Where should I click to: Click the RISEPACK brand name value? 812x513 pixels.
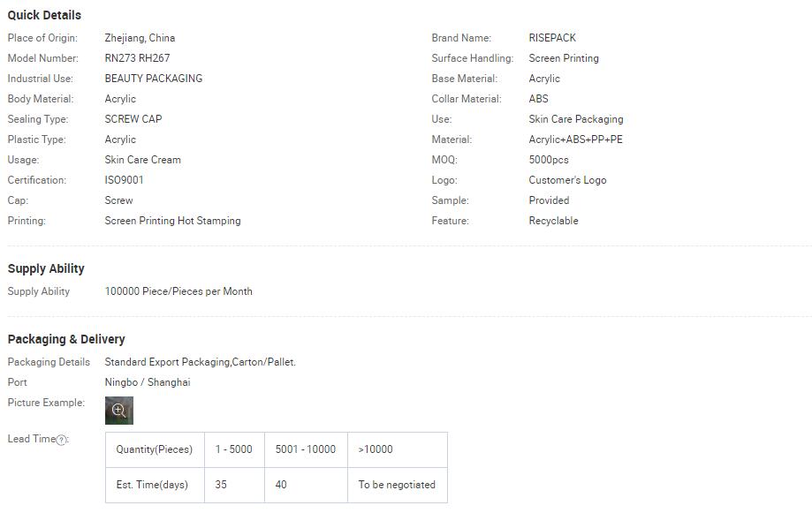552,38
